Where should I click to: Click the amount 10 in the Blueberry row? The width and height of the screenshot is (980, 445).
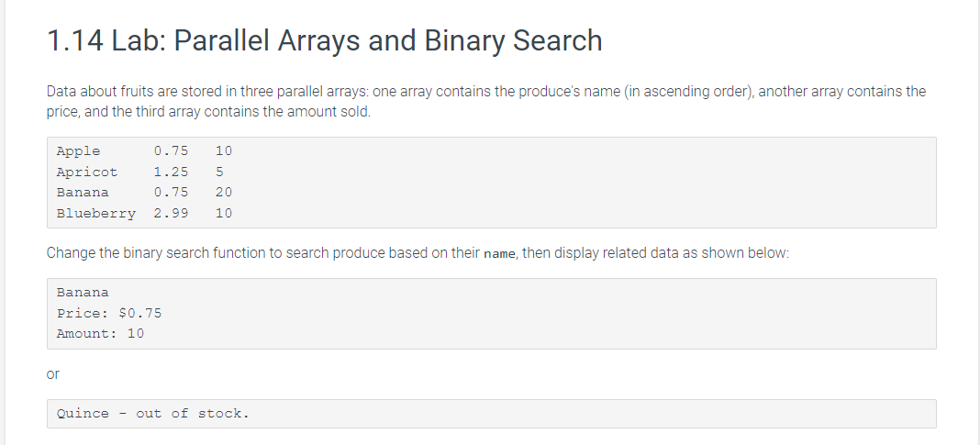223,213
